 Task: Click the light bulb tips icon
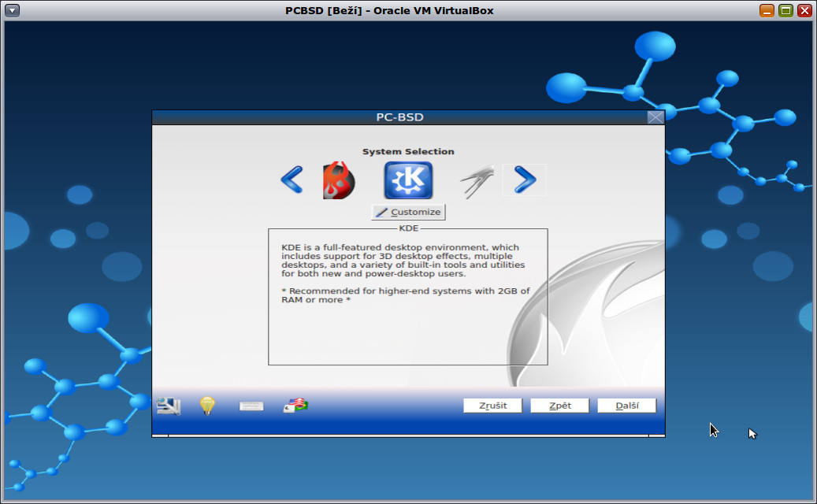pos(206,405)
